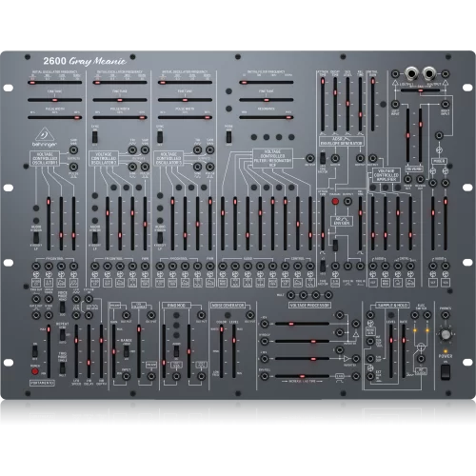Click the Trig Out jack
476x476 pixels.
tap(36, 299)
